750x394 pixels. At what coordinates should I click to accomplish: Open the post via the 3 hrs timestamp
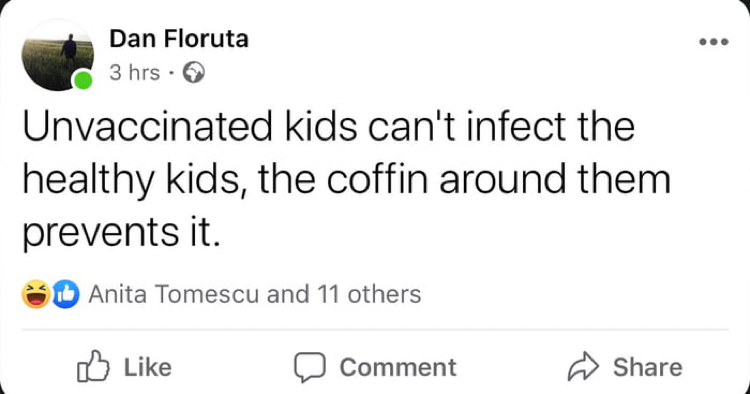pyautogui.click(x=134, y=73)
